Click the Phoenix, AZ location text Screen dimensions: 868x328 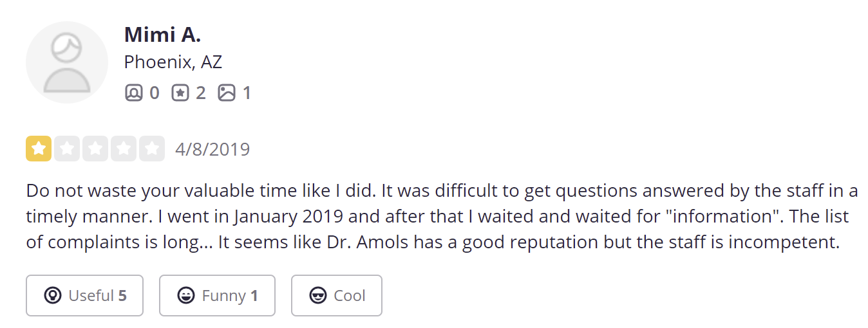pos(173,62)
